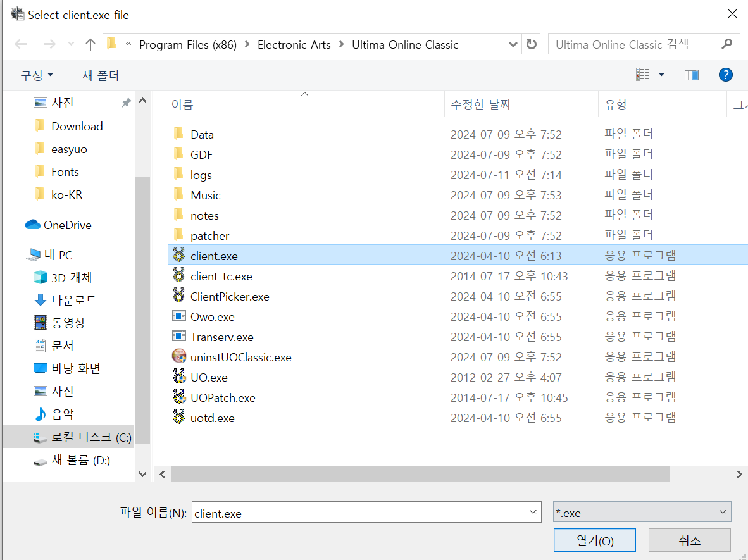Open 다운로드 in the sidebar
This screenshot has height=560, width=748.
click(x=65, y=300)
